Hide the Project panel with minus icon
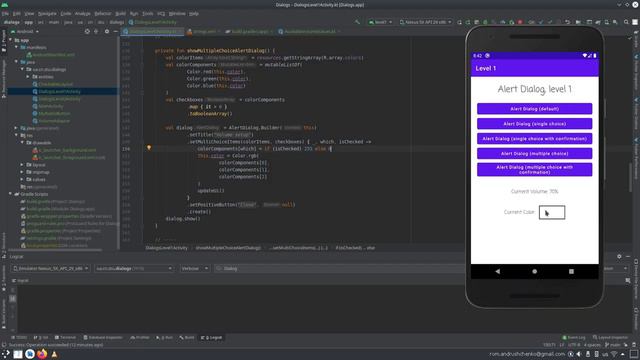This screenshot has width=640, height=360. [116, 31]
